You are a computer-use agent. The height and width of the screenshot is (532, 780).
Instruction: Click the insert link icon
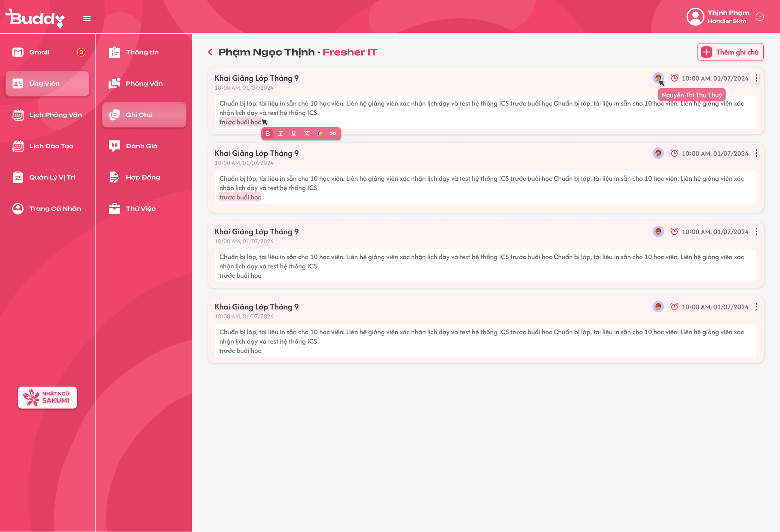coord(333,134)
